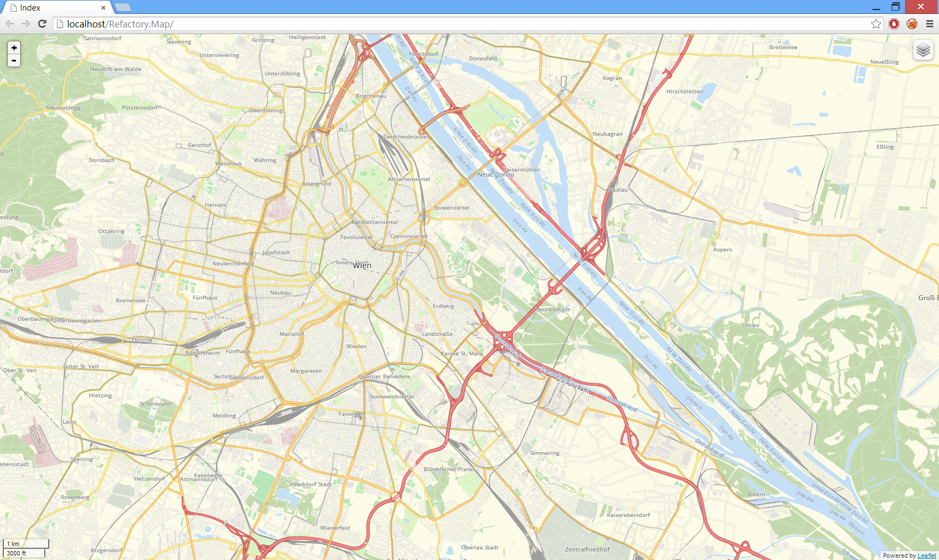Open the map layers control
Image resolution: width=939 pixels, height=560 pixels.
click(x=923, y=50)
